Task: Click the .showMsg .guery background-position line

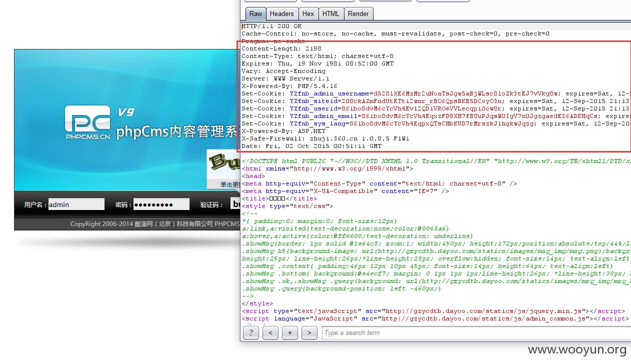Action: pyautogui.click(x=341, y=288)
